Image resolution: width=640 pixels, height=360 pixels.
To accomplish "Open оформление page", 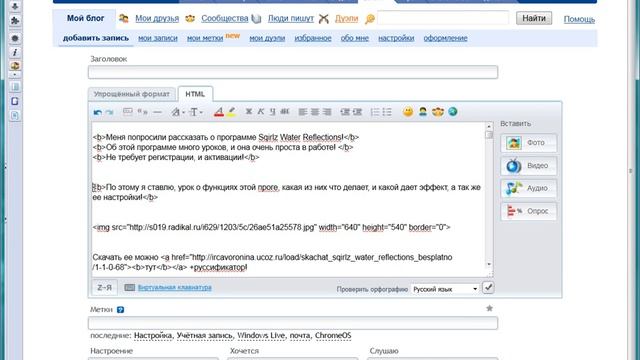I will pyautogui.click(x=445, y=38).
